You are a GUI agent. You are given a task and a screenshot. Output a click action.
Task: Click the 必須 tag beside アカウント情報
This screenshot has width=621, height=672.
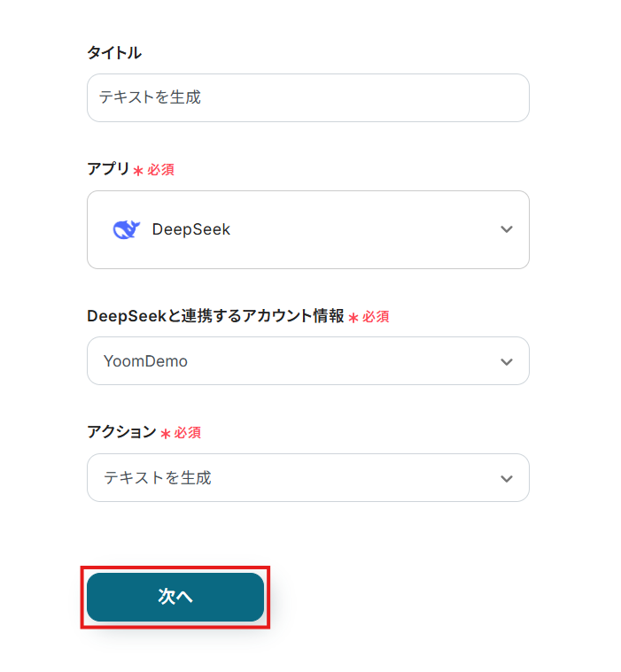tap(376, 317)
